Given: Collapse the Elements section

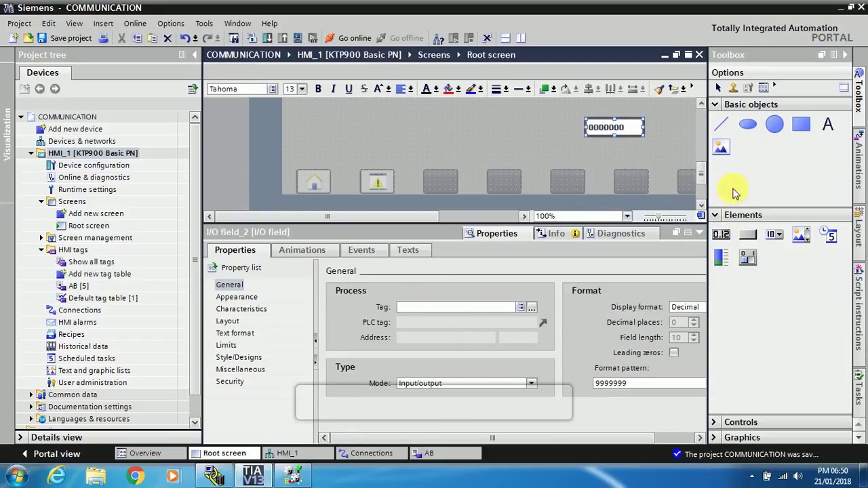Looking at the screenshot, I should click(x=715, y=215).
